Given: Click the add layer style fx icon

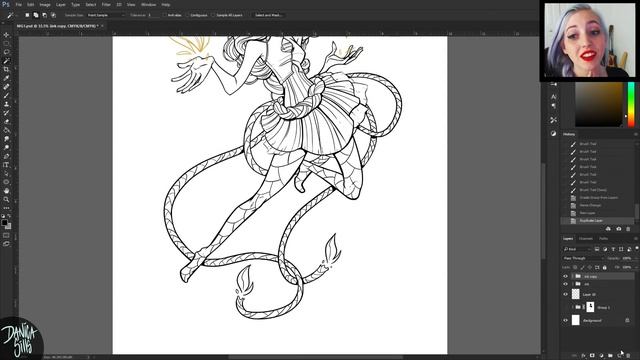Looking at the screenshot, I should 583,356.
